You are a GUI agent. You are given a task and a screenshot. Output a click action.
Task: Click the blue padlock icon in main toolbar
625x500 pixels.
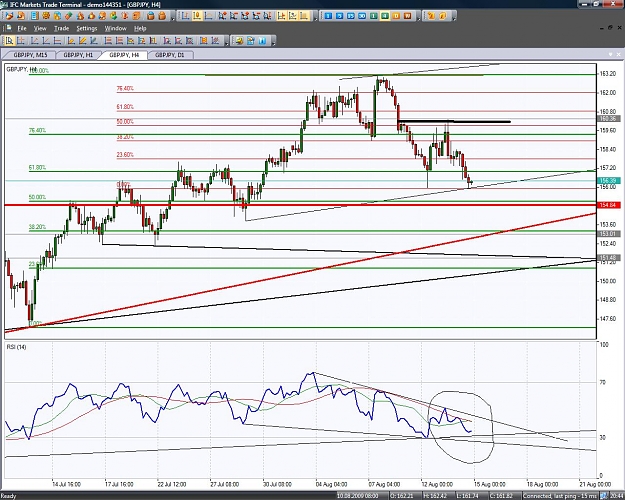(x=151, y=16)
